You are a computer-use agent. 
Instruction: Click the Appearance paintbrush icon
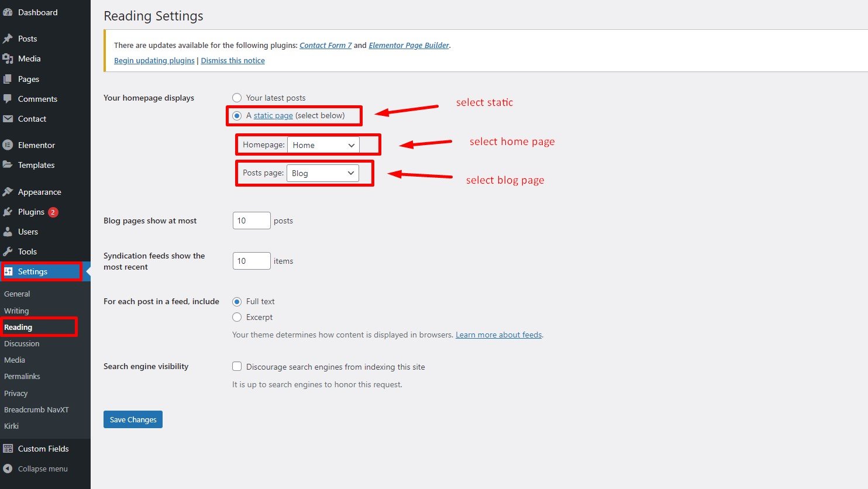pyautogui.click(x=8, y=192)
